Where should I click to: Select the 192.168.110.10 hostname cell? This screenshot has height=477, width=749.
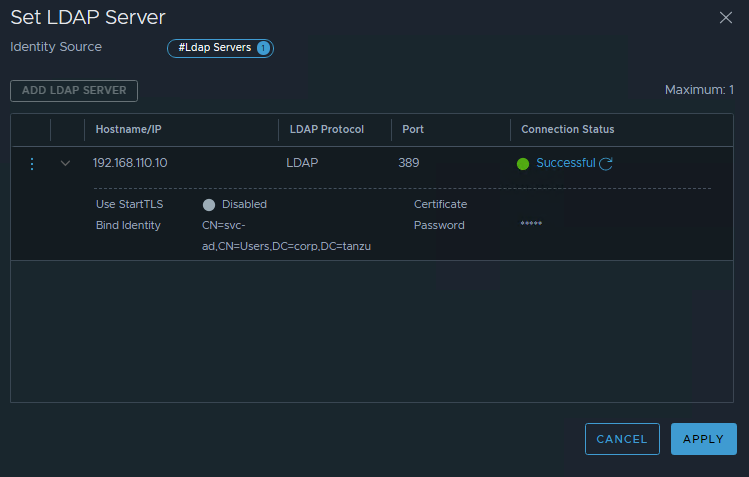pos(130,163)
